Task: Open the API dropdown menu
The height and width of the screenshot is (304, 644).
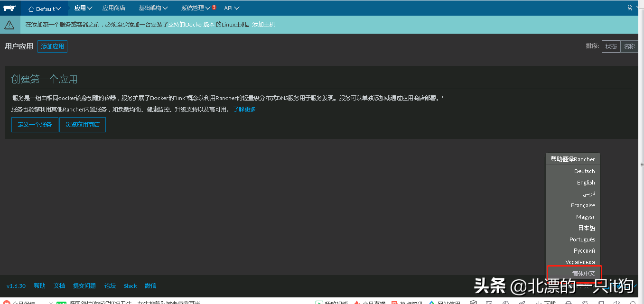Action: (x=232, y=8)
